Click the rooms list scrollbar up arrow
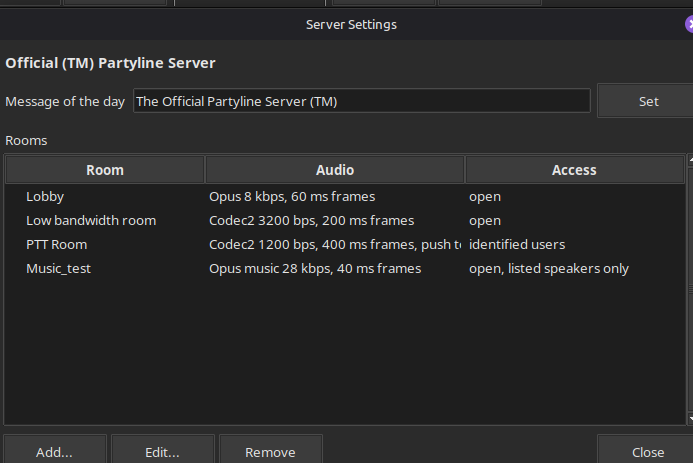The image size is (693, 463). (690, 160)
